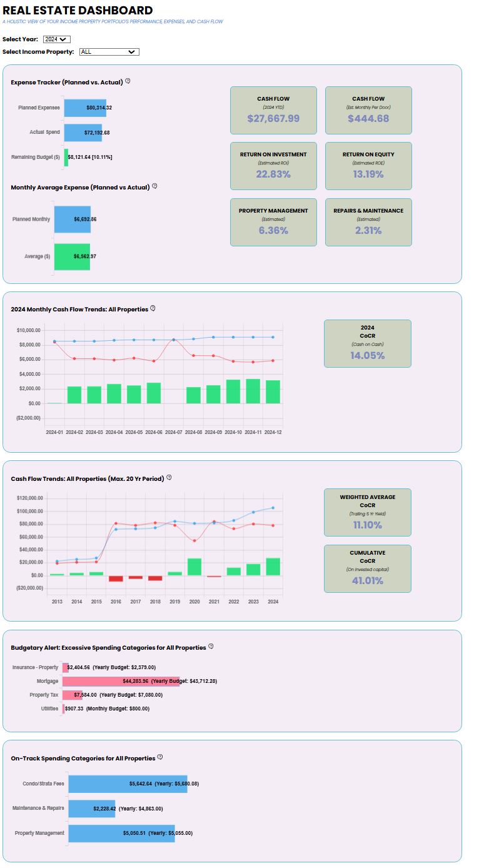Select the Repairs & Maintenance percentage card
Image resolution: width=479 pixels, height=868 pixels.
click(x=368, y=223)
